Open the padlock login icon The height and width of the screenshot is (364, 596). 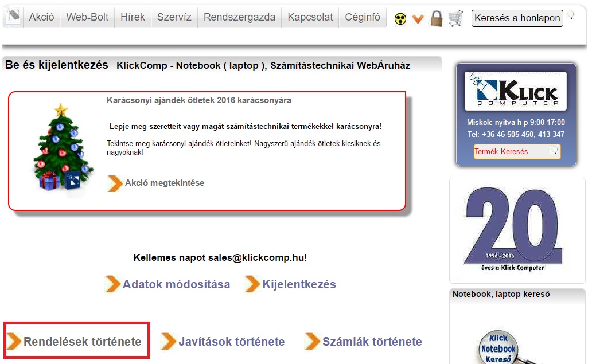(437, 18)
